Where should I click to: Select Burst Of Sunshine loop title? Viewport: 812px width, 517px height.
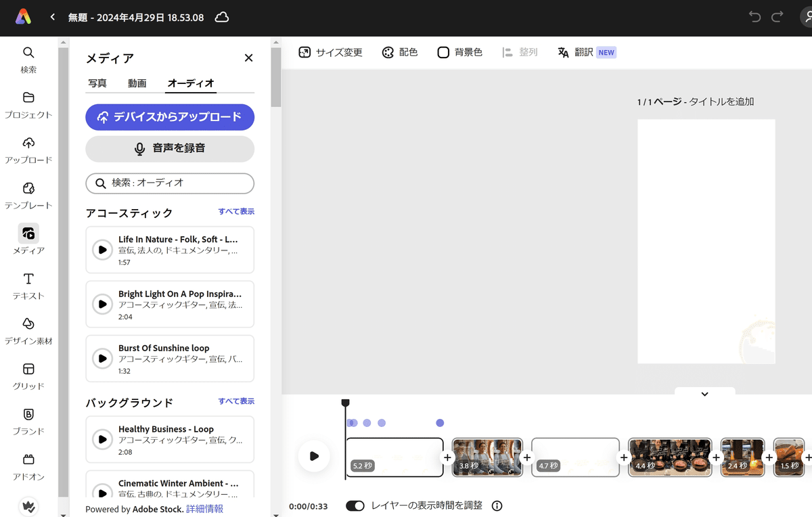tap(164, 348)
